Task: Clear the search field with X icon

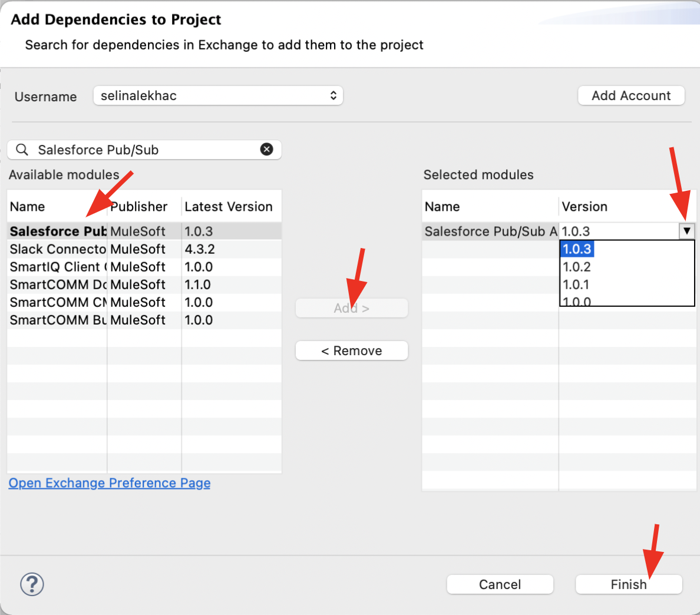Action: 266,150
